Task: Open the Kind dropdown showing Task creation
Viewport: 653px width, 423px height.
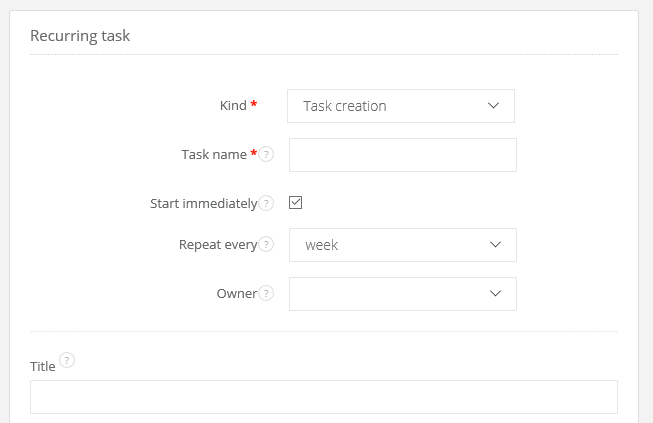Action: pyautogui.click(x=401, y=106)
